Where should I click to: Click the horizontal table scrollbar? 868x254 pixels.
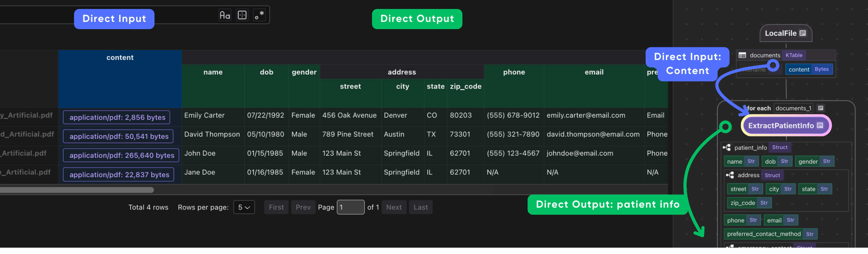77,190
